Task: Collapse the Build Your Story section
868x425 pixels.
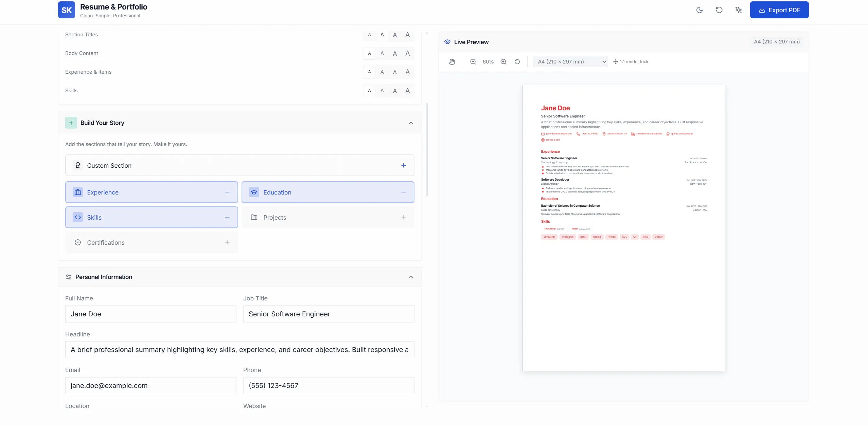Action: point(411,123)
